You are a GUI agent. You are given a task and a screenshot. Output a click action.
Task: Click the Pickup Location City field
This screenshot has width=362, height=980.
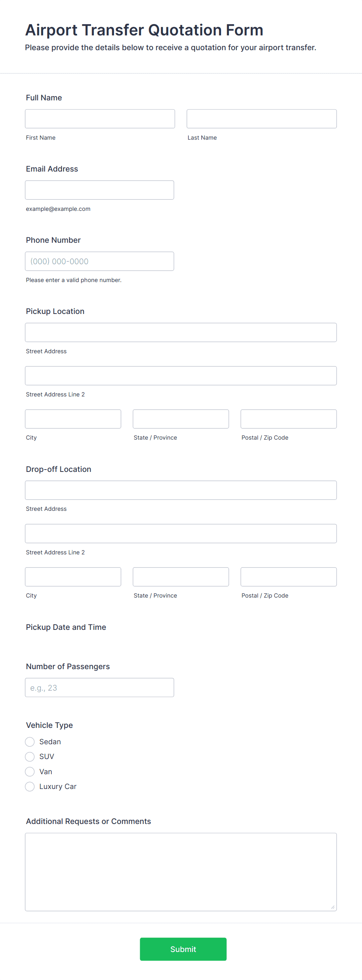click(73, 419)
